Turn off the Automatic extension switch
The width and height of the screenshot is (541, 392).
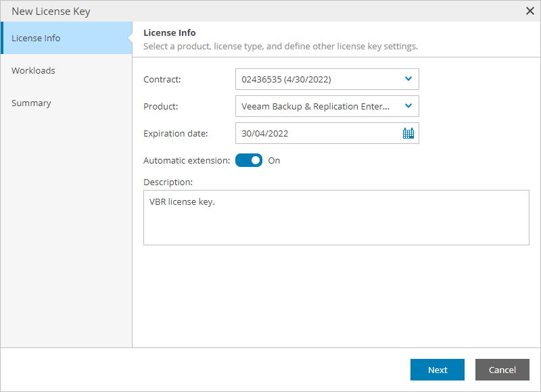click(x=248, y=161)
